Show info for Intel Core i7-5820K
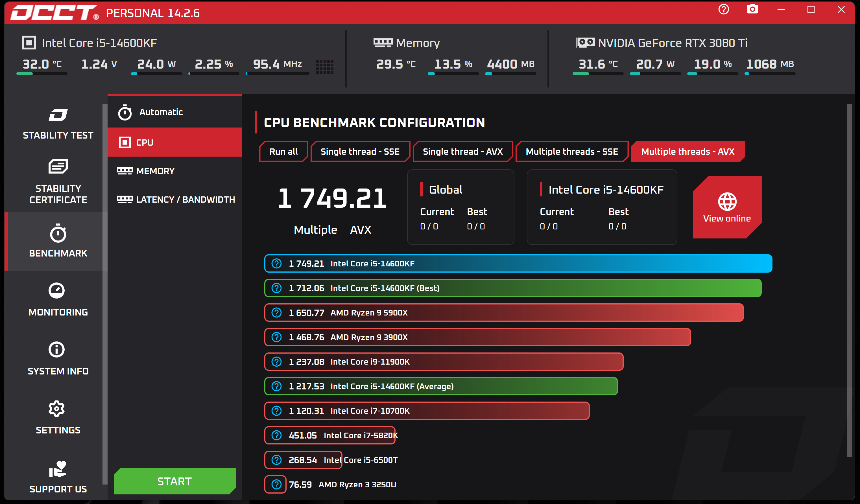860x504 pixels. point(276,435)
